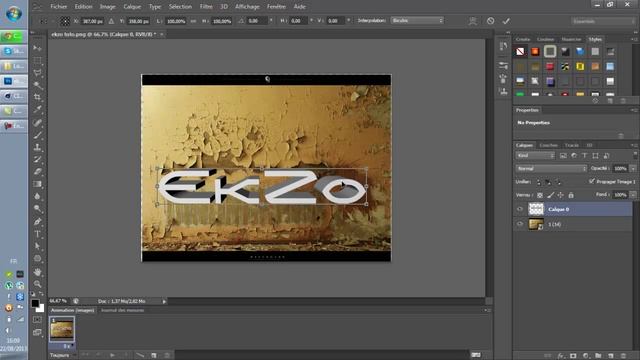Screen dimensions: 640x360
Task: Toggle link between width and height
Action: pyautogui.click(x=193, y=21)
